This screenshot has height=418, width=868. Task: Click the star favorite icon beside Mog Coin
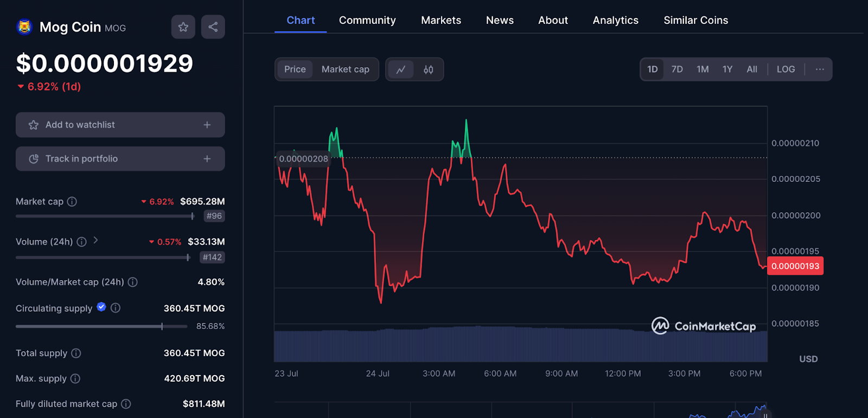click(x=183, y=27)
